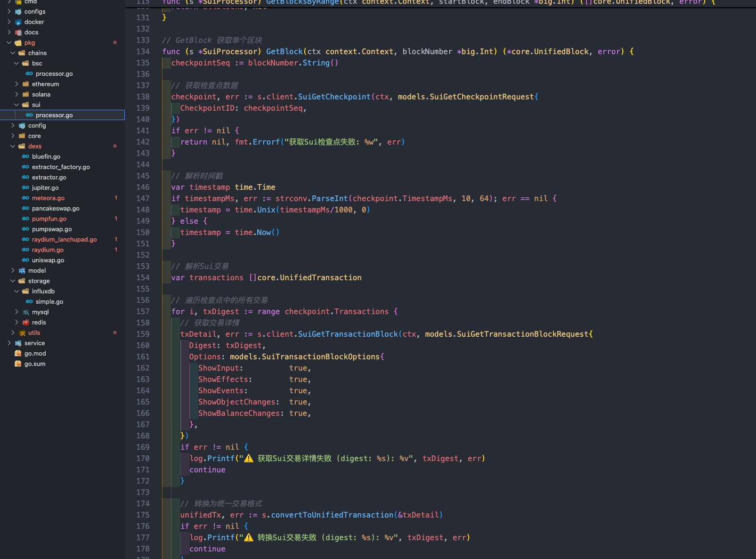Click the model folder icon
Viewport: 756px width, 559px height.
coord(22,271)
